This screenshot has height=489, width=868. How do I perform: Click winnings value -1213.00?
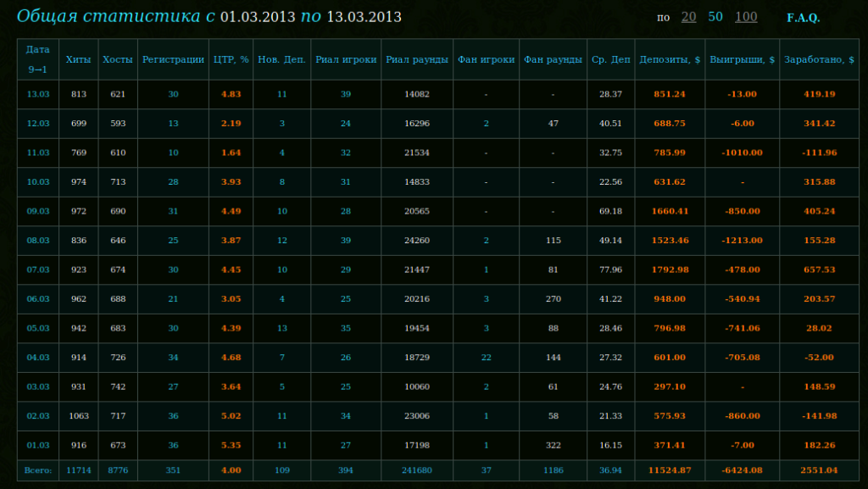743,241
